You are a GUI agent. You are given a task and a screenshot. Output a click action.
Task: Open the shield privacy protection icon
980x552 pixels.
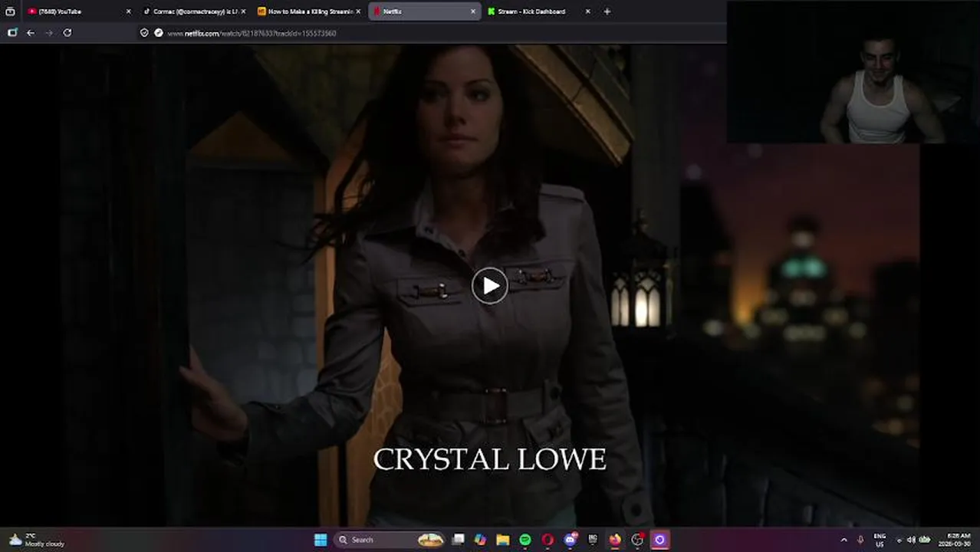(x=144, y=33)
